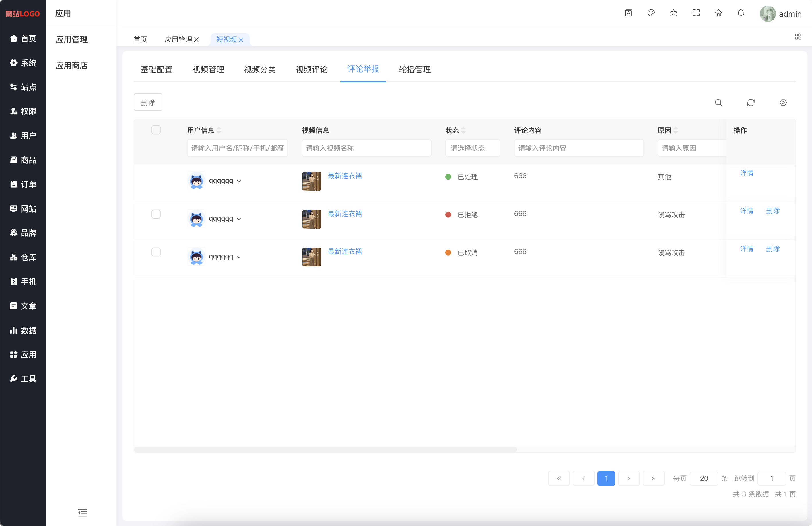The image size is (812, 526).
Task: Click 详情 link for 已处理 row
Action: pos(746,173)
